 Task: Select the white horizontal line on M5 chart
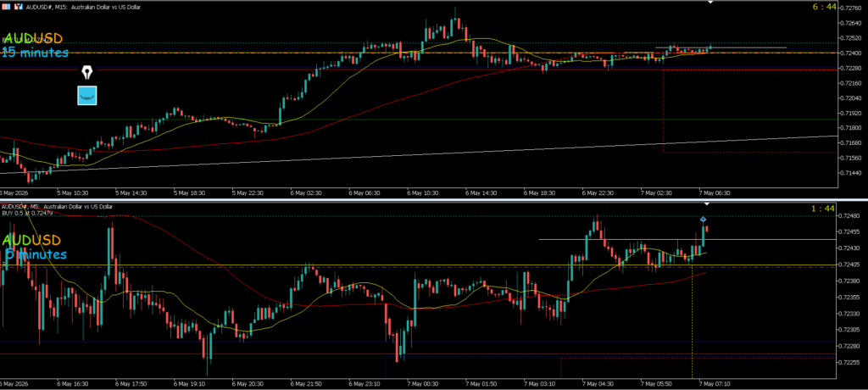point(687,239)
